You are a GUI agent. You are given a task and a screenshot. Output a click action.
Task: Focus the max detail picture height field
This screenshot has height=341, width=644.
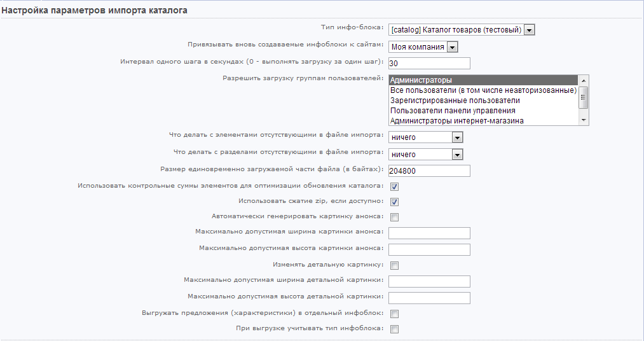428,298
